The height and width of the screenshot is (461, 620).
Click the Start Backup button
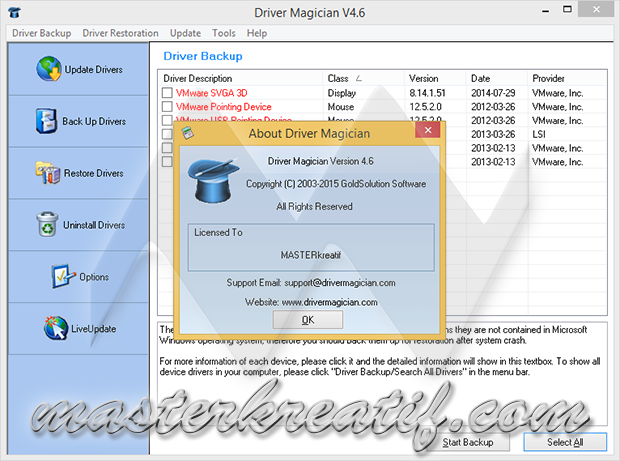[468, 442]
